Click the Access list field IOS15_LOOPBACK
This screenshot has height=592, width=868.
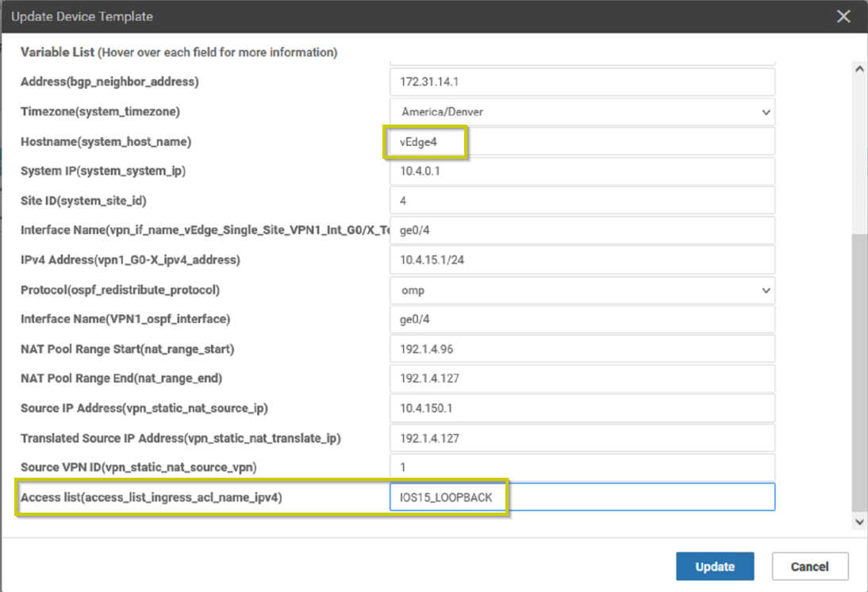click(582, 498)
